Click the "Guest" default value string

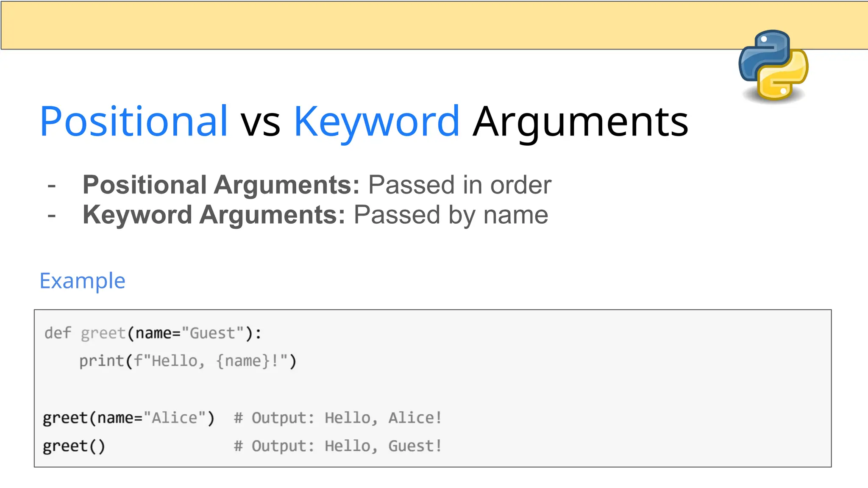tap(212, 333)
